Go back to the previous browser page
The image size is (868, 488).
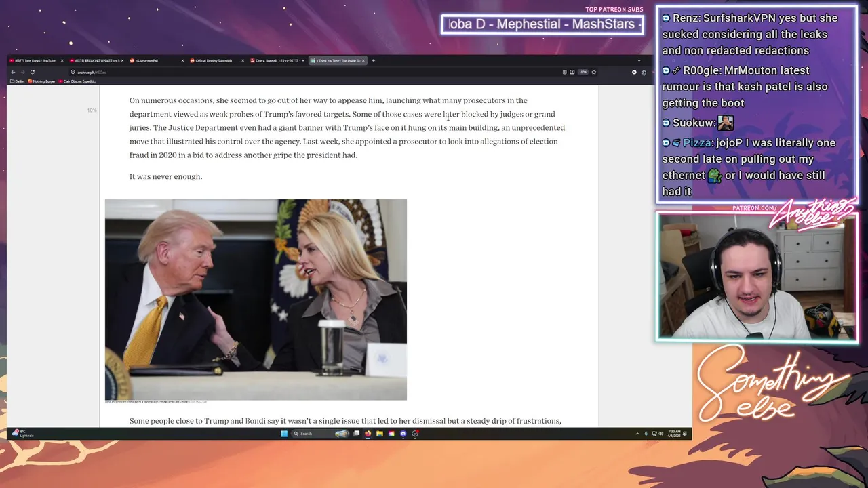pyautogui.click(x=13, y=72)
